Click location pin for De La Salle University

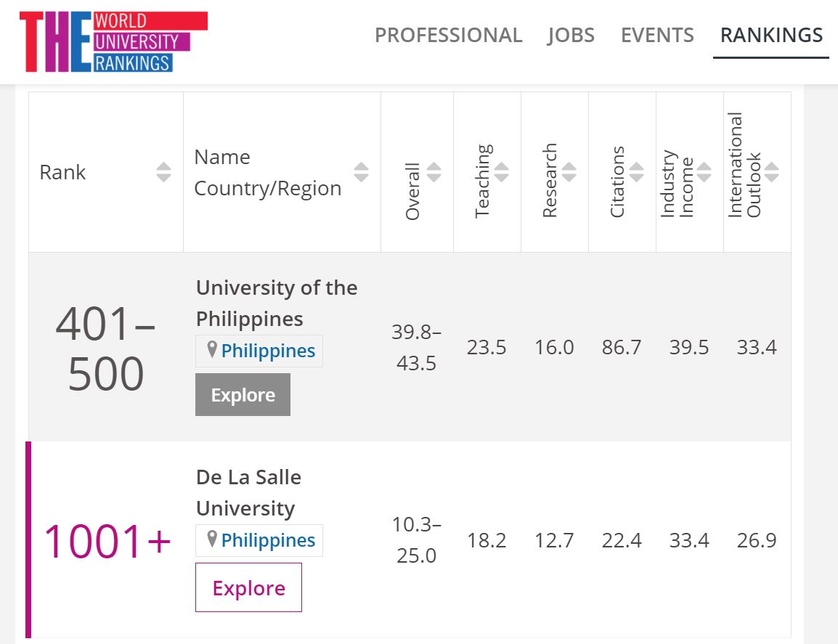[212, 539]
